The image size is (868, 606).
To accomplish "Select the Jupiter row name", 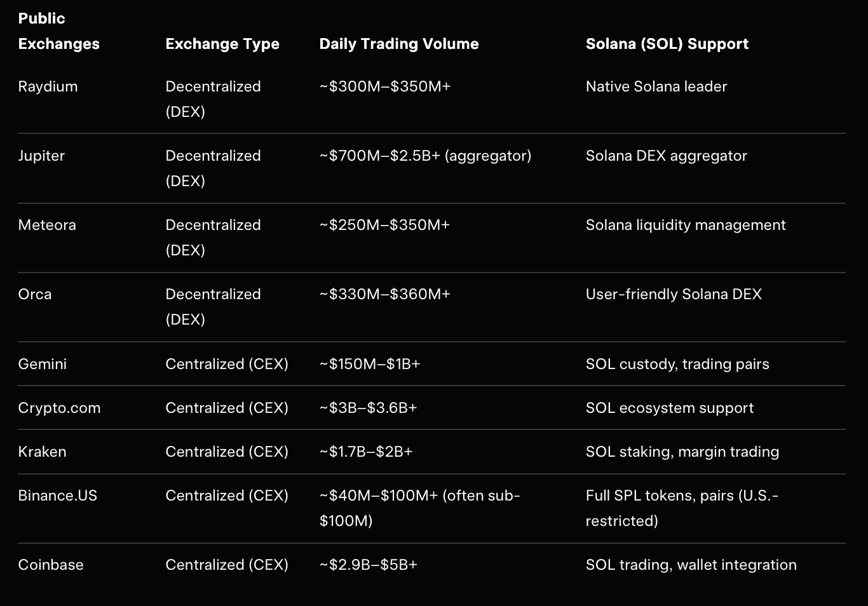I will (41, 156).
